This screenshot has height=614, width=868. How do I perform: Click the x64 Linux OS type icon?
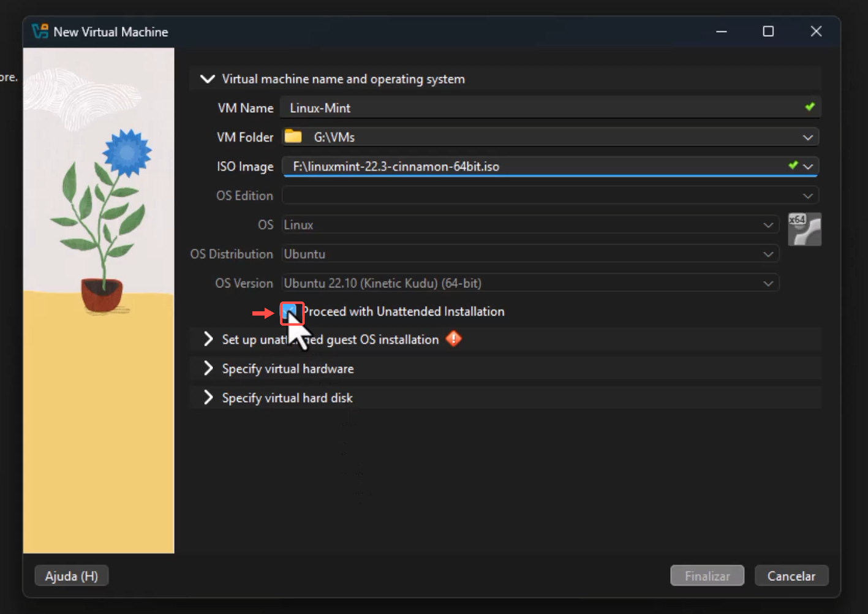(804, 229)
